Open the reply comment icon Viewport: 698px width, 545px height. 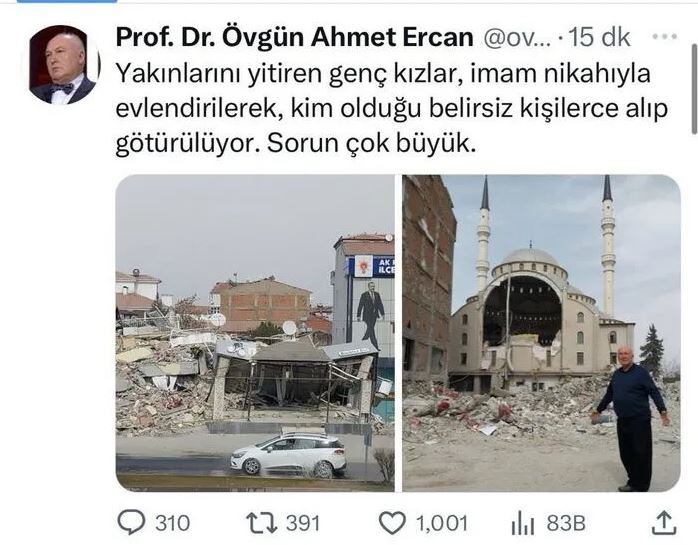(x=131, y=522)
